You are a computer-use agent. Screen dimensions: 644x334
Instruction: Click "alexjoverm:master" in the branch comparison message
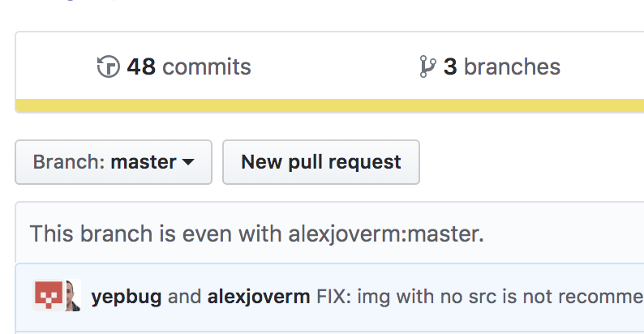pyautogui.click(x=386, y=234)
